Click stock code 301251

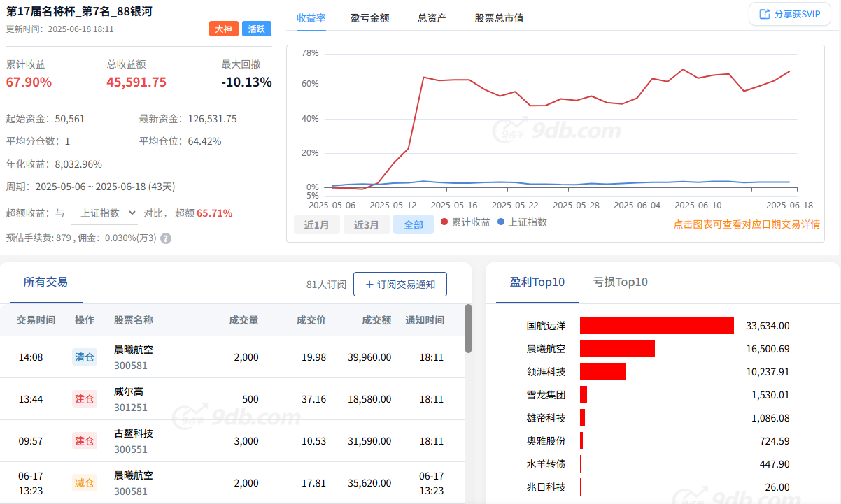tap(131, 408)
